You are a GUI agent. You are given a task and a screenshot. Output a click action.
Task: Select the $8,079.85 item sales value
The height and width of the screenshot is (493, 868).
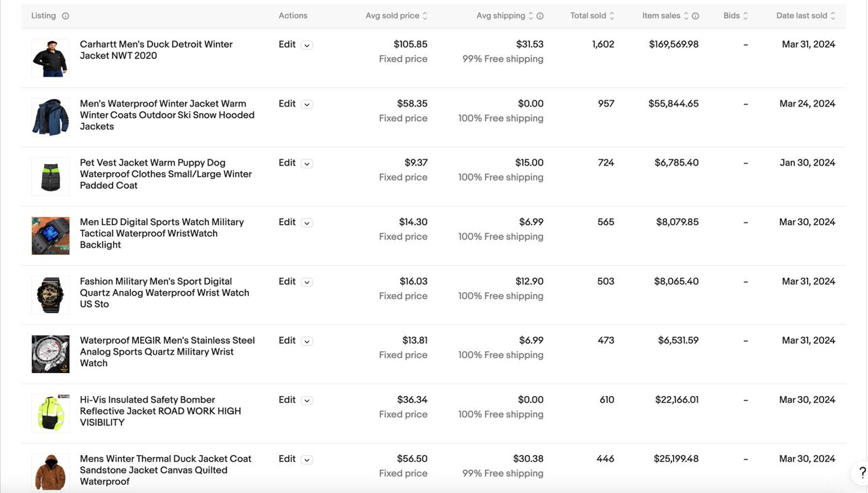click(677, 222)
